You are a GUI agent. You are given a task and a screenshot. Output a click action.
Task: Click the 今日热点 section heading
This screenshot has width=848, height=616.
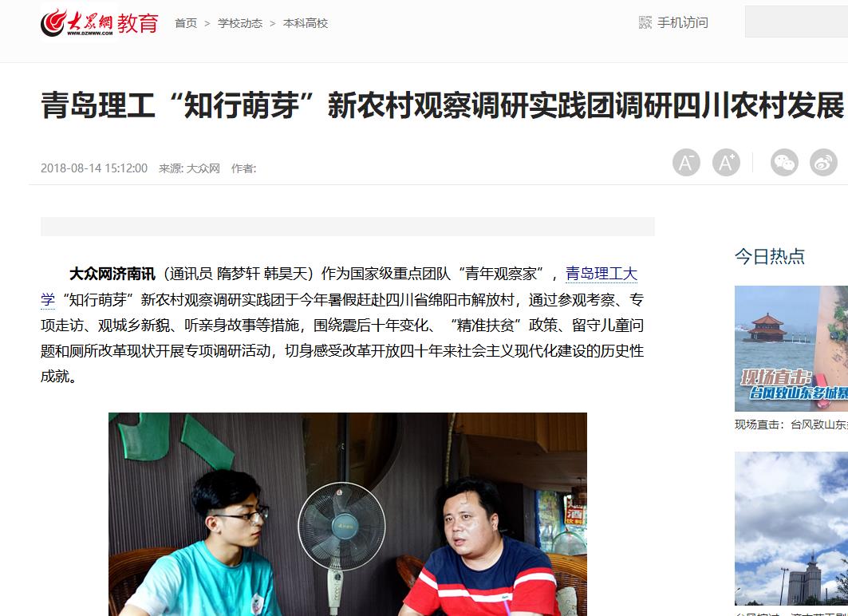click(770, 256)
